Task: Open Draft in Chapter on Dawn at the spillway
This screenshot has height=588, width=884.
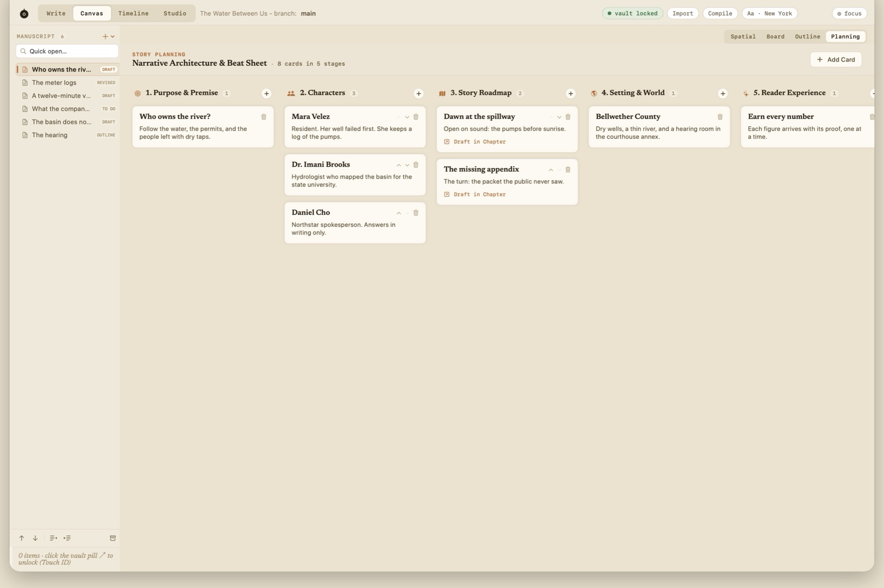Action: [475, 142]
